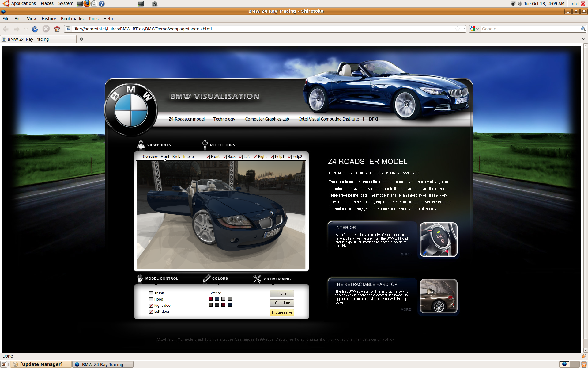Click the Firefox launcher icon in the top panel
The height and width of the screenshot is (368, 588).
point(87,4)
